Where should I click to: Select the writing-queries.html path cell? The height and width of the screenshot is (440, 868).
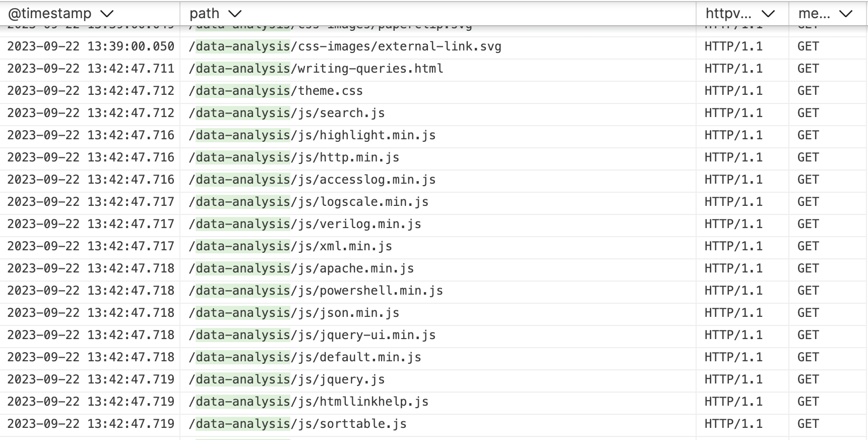tap(316, 69)
